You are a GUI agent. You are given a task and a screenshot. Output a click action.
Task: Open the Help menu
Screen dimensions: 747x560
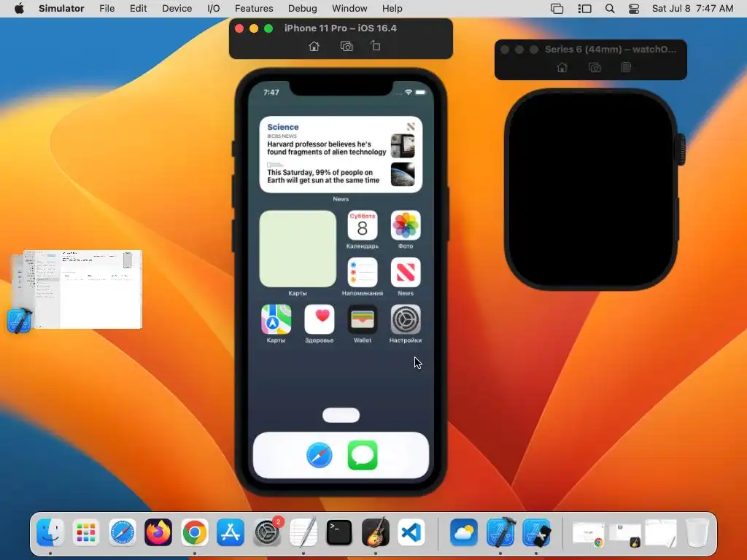[x=392, y=9]
